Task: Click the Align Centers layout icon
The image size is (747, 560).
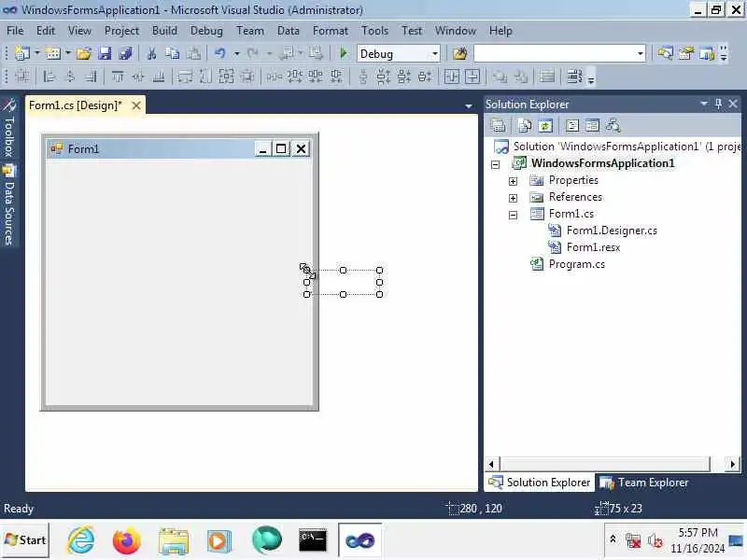Action: click(69, 77)
